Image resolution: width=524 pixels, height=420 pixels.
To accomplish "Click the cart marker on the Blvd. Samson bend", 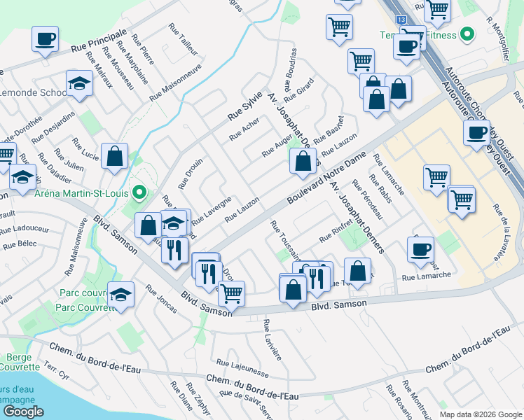I will click(231, 295).
